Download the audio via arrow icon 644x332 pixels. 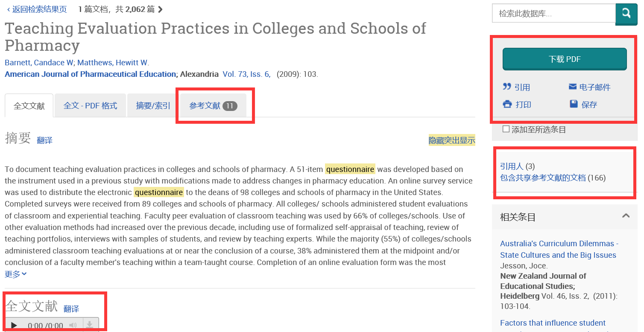90,325
